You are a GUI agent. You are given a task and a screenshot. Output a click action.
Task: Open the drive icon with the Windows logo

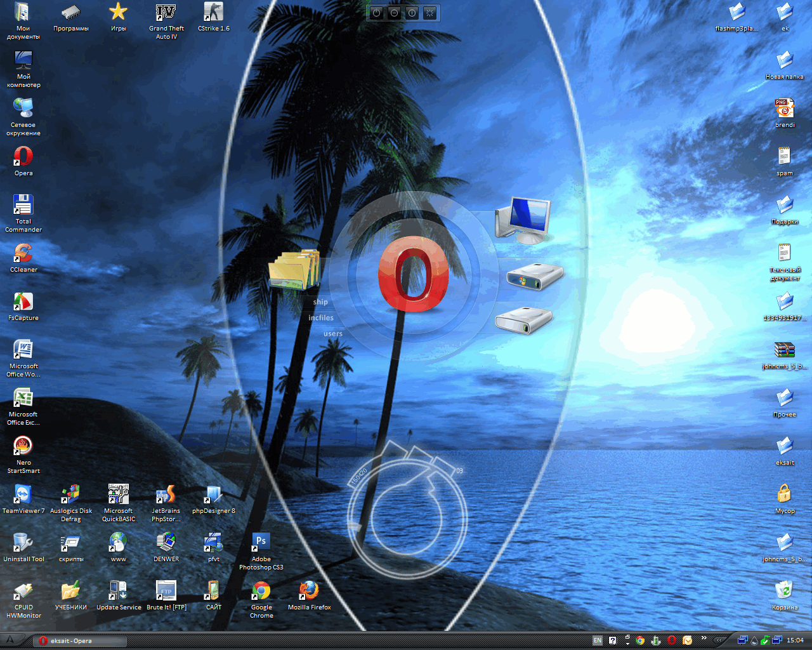[535, 276]
